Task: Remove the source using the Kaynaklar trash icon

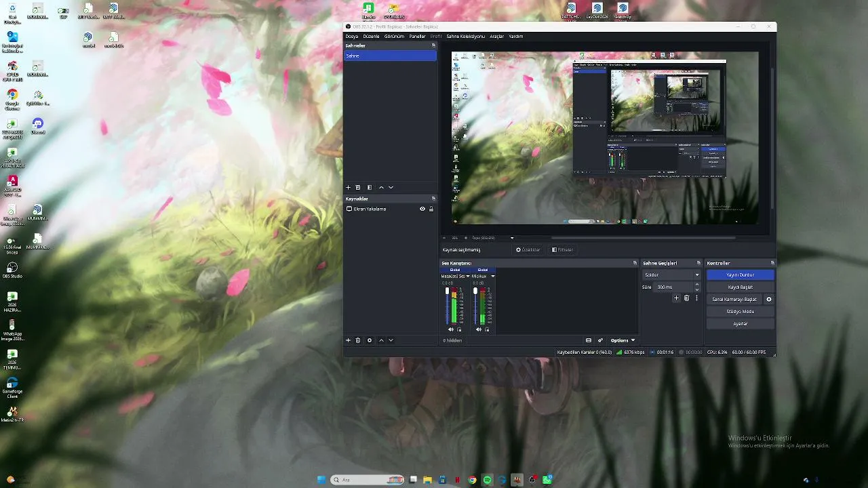Action: 358,340
